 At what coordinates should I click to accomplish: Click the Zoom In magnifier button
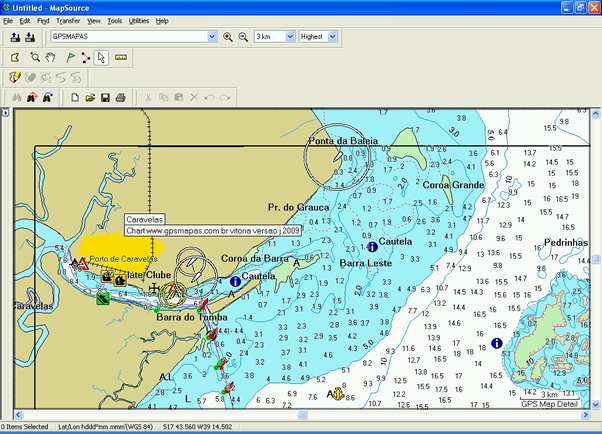pos(227,37)
